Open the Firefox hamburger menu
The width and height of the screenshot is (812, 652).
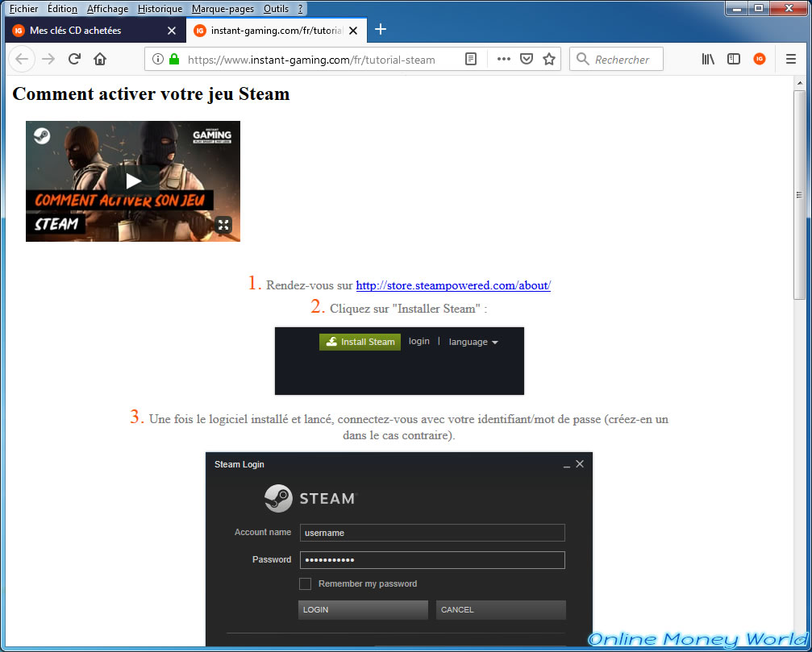[x=791, y=59]
